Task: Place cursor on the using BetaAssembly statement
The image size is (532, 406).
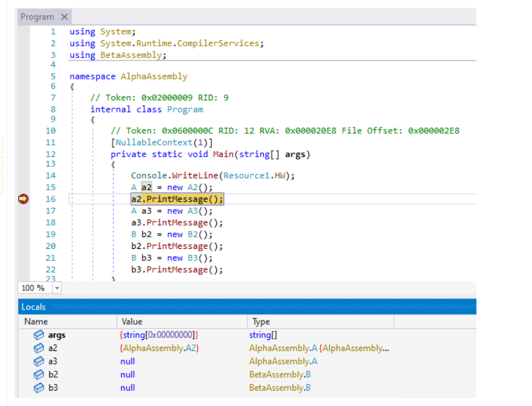Action: (x=118, y=54)
